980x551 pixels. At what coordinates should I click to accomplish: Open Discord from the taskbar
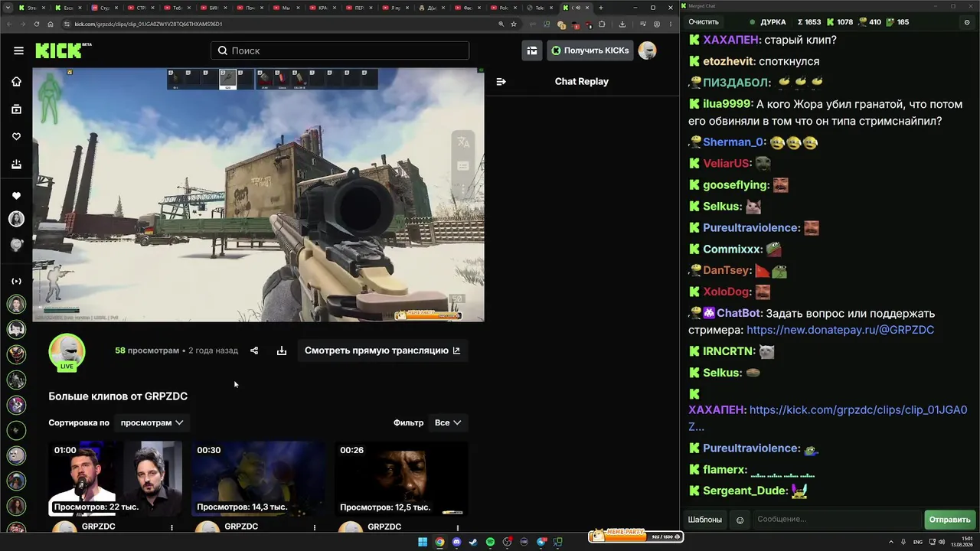pyautogui.click(x=456, y=543)
